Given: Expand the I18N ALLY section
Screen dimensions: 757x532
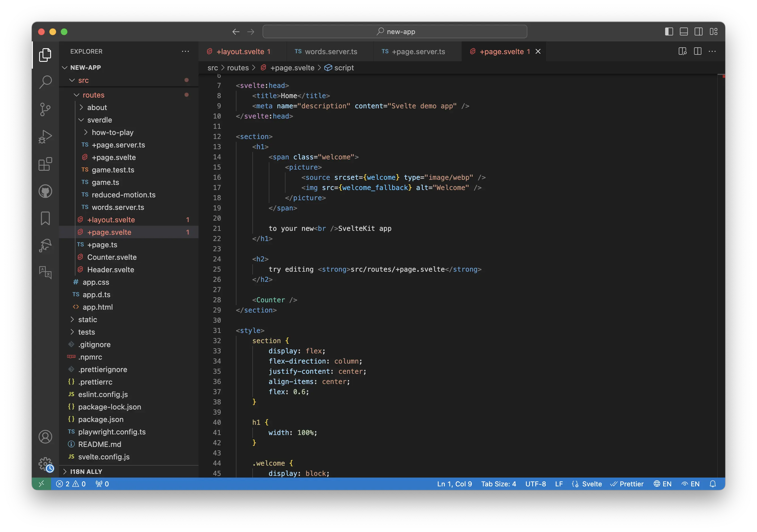Looking at the screenshot, I should click(x=129, y=472).
